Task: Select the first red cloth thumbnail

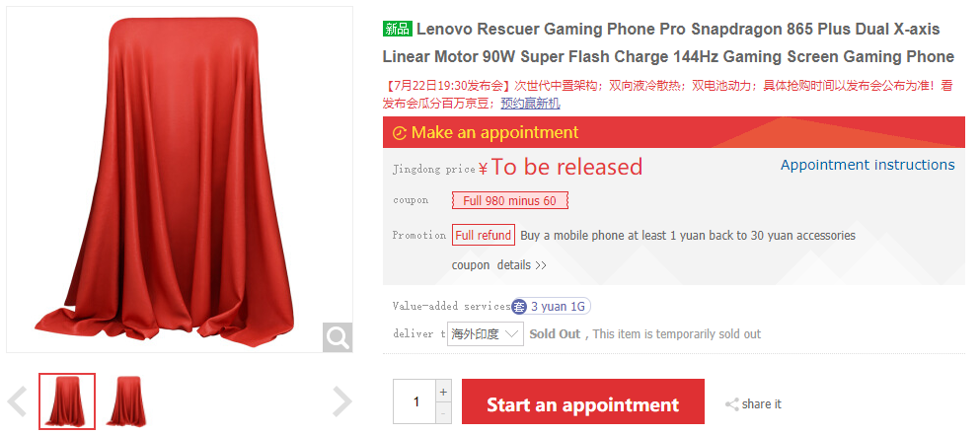Action: (x=67, y=401)
